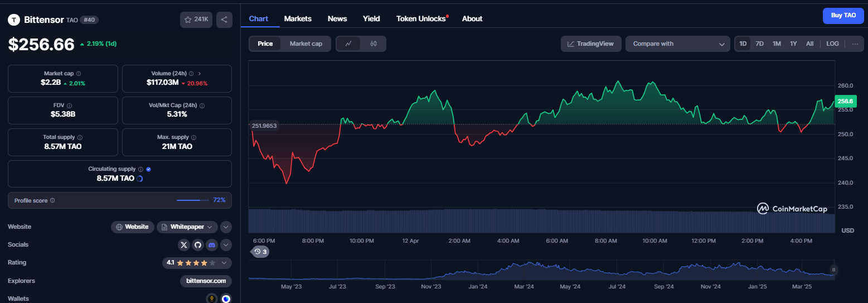Screen dimensions: 868x303
Task: Toggle LOG scale on chart
Action: (x=832, y=44)
